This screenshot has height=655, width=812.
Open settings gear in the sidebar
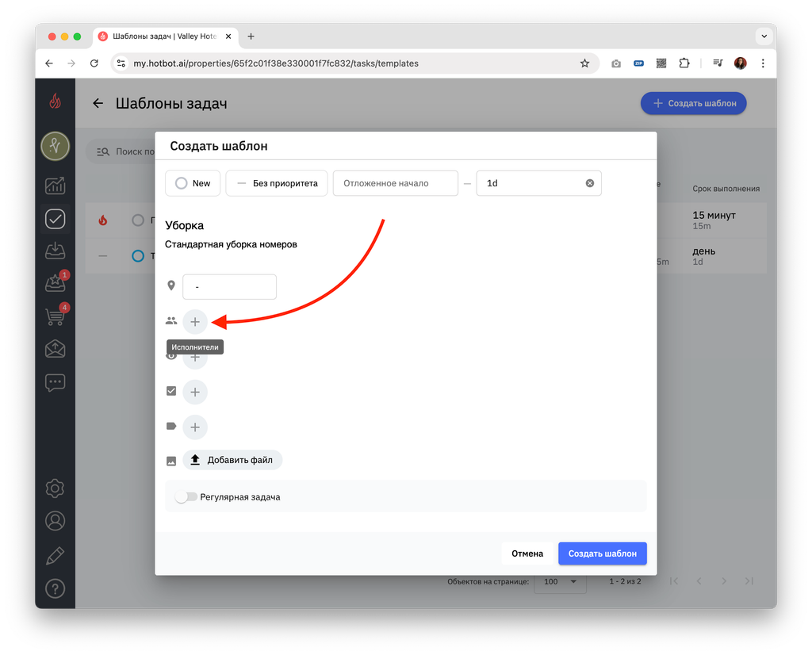pyautogui.click(x=55, y=488)
